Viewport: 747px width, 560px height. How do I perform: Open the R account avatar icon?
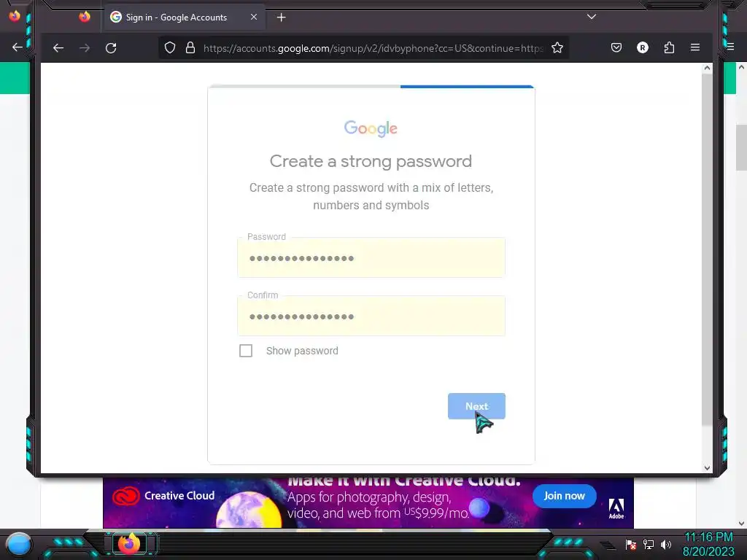tap(643, 47)
